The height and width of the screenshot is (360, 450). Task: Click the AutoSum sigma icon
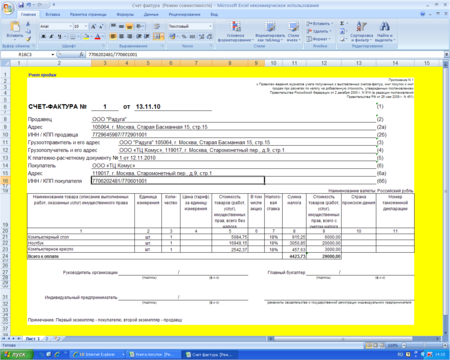point(342,24)
